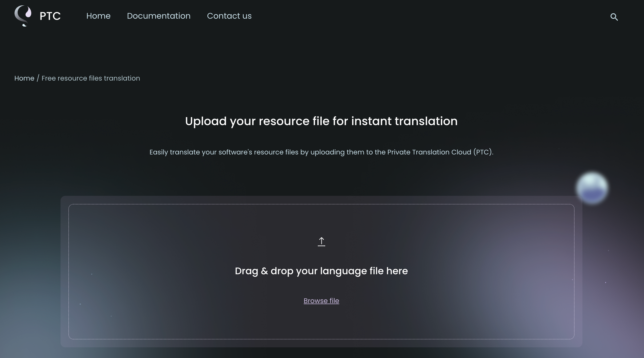Click the Home breadcrumb link
Image resolution: width=644 pixels, height=358 pixels.
pos(24,78)
